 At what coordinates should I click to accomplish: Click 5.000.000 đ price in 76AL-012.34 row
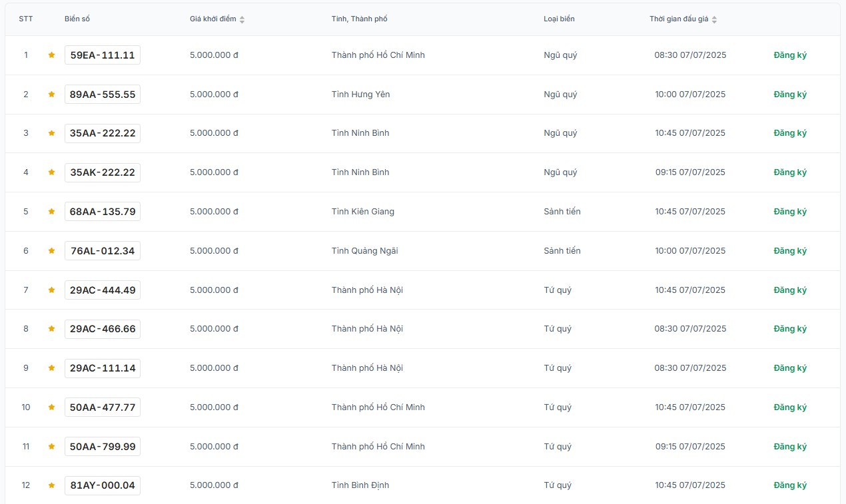(x=214, y=251)
